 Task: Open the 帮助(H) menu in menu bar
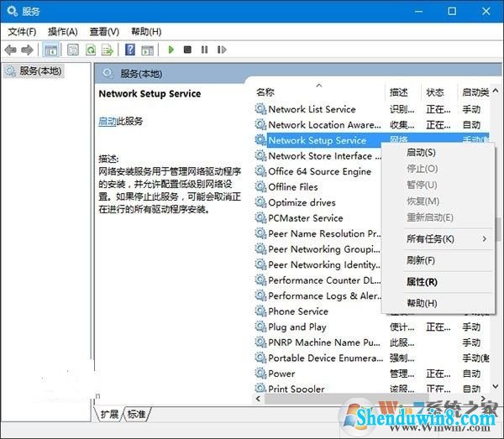click(x=146, y=31)
